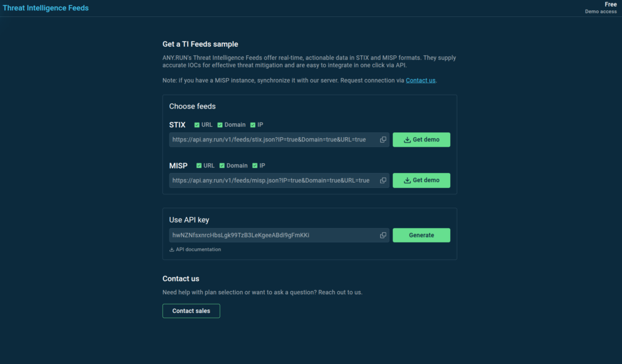Open the Contact us link
The height and width of the screenshot is (364, 622).
point(420,80)
